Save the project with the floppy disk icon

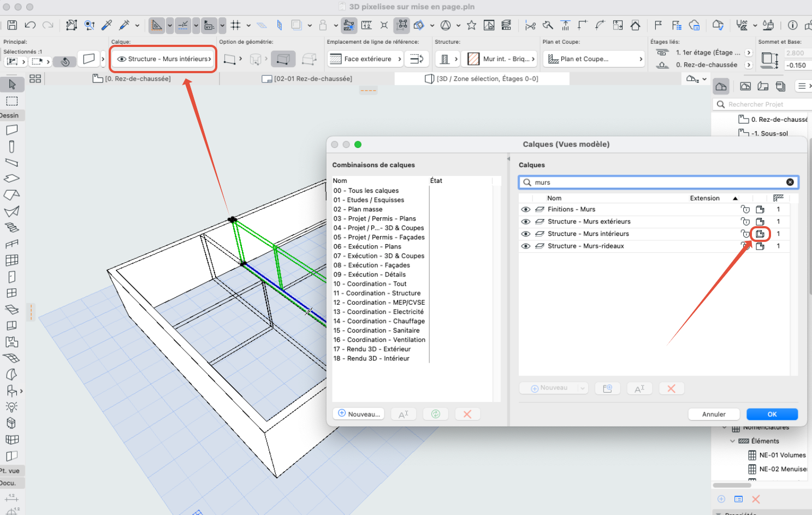12,25
